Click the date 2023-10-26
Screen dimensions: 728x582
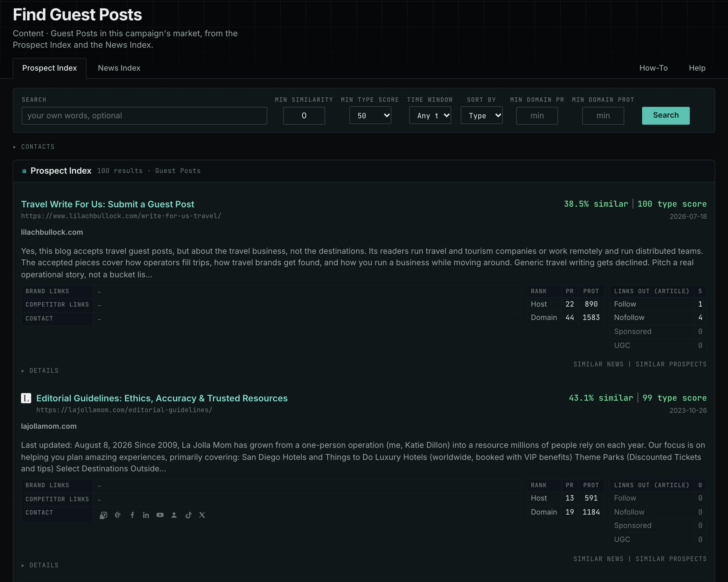[x=688, y=410]
